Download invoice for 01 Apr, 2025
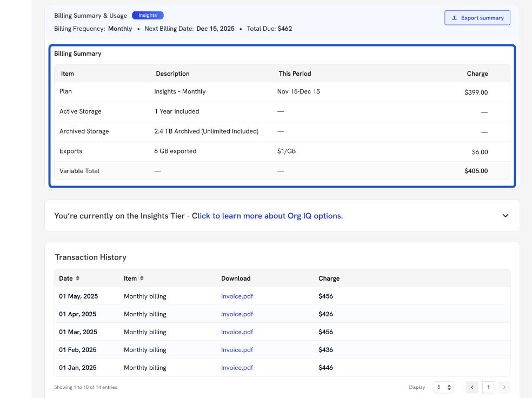The width and height of the screenshot is (532, 398). coord(237,314)
